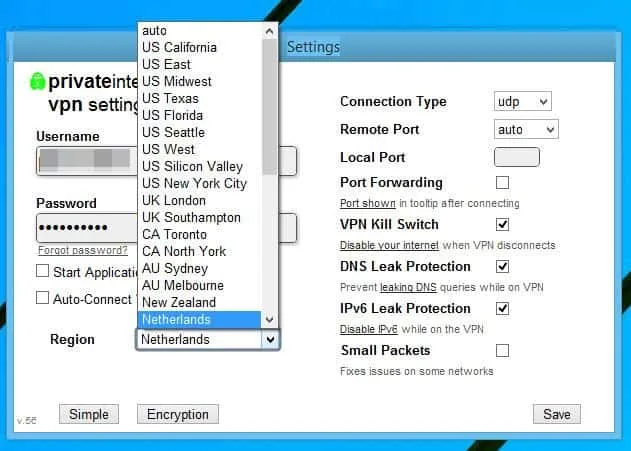Viewport: 631px width, 451px height.
Task: Open the Forgot password link
Action: click(82, 250)
